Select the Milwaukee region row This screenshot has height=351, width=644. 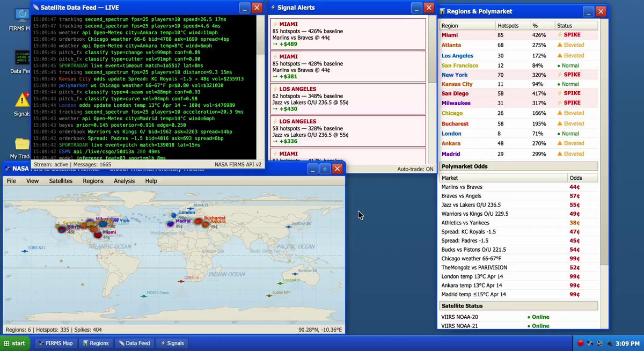pyautogui.click(x=518, y=103)
